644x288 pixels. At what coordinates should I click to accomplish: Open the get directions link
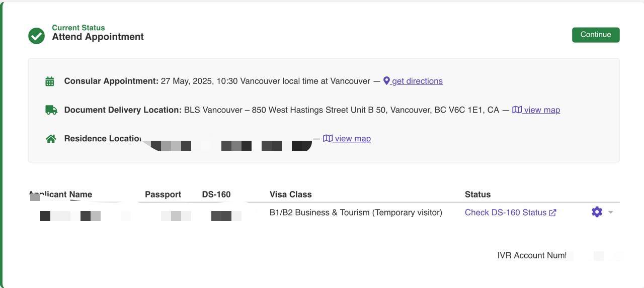click(x=417, y=81)
